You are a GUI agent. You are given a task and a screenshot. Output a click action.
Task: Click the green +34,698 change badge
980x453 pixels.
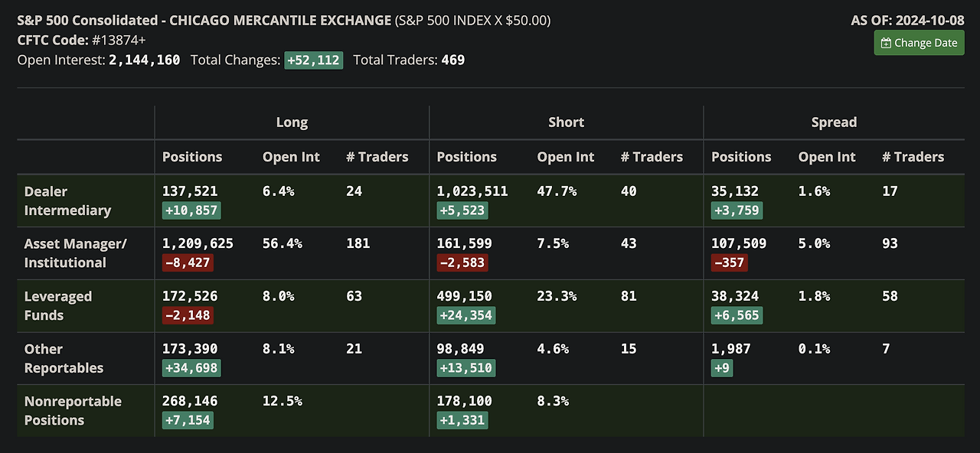tap(191, 368)
